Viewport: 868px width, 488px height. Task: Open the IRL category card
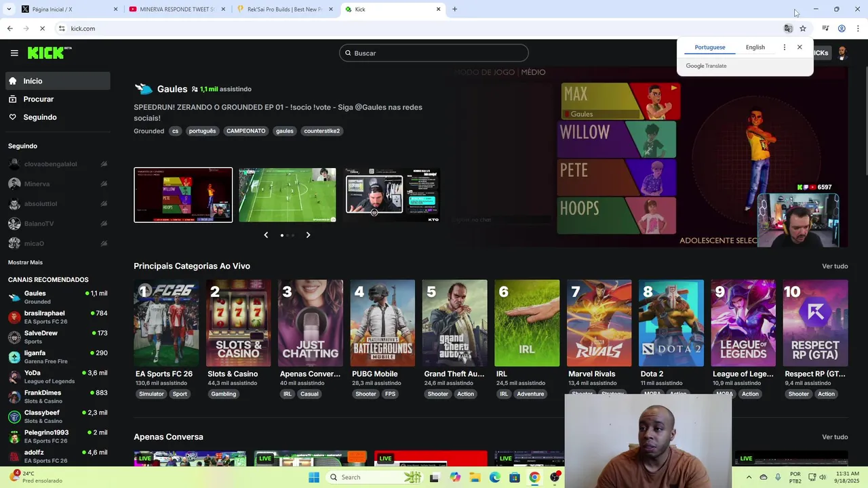[527, 323]
